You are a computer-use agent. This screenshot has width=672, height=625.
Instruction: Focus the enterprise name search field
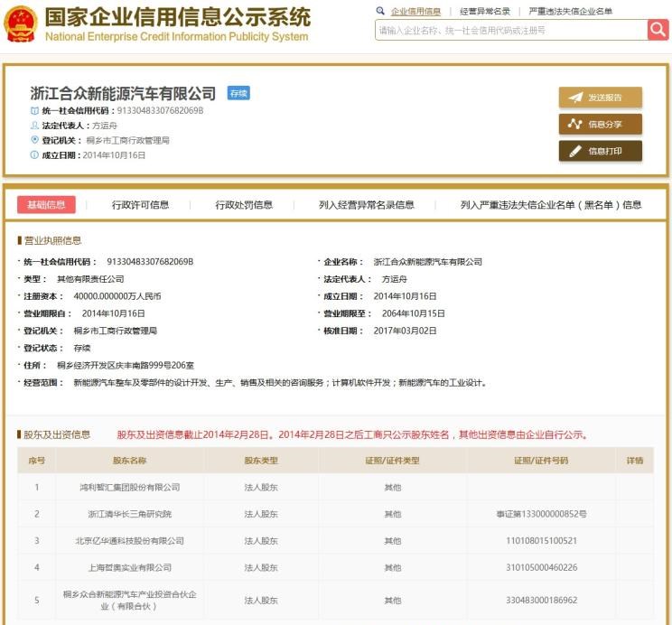click(x=511, y=30)
